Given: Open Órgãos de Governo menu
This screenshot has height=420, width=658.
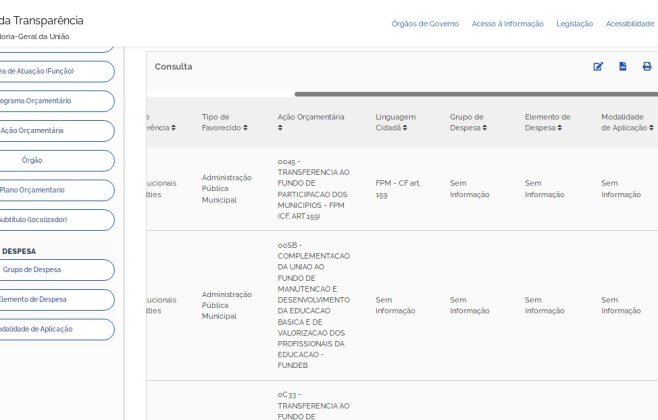Looking at the screenshot, I should point(425,23).
